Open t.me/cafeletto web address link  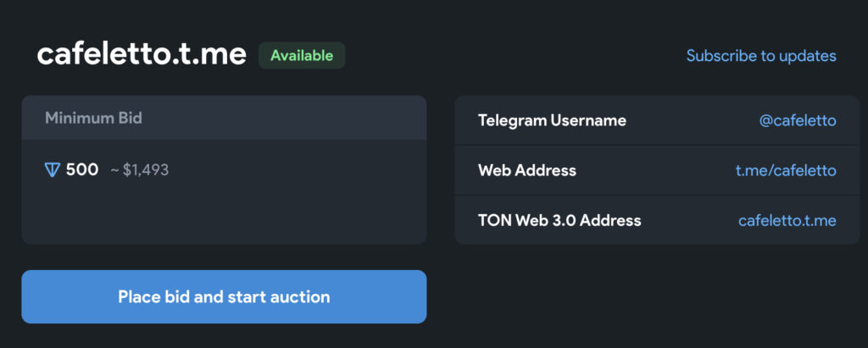[x=786, y=170]
